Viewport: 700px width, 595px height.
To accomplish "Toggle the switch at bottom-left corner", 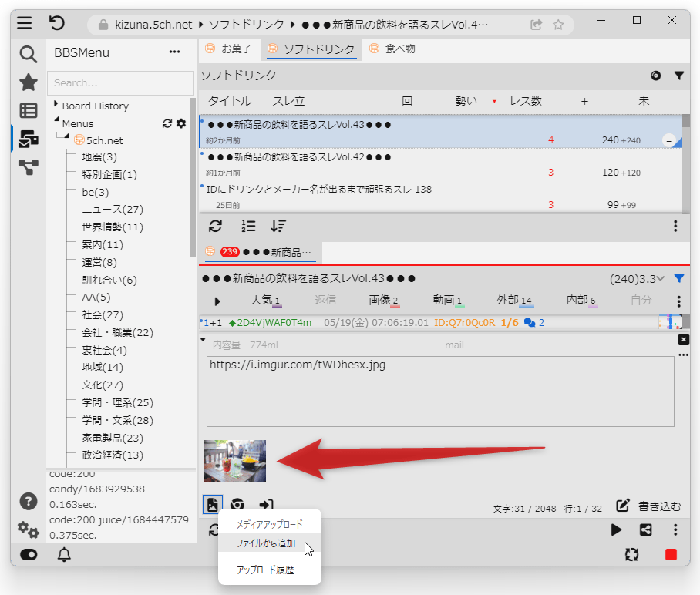I will [x=29, y=554].
